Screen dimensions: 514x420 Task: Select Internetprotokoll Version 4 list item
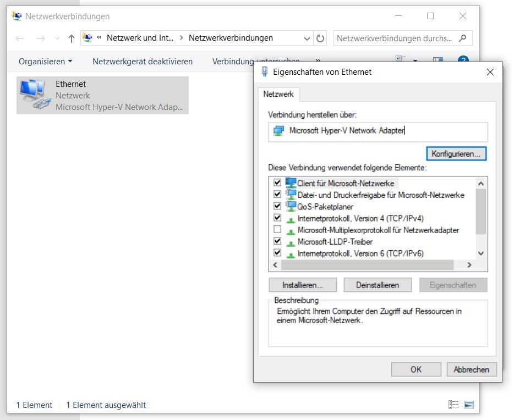(x=360, y=218)
